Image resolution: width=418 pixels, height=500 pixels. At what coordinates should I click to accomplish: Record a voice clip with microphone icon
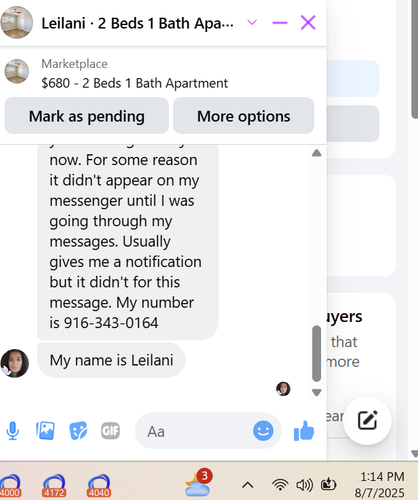click(13, 431)
